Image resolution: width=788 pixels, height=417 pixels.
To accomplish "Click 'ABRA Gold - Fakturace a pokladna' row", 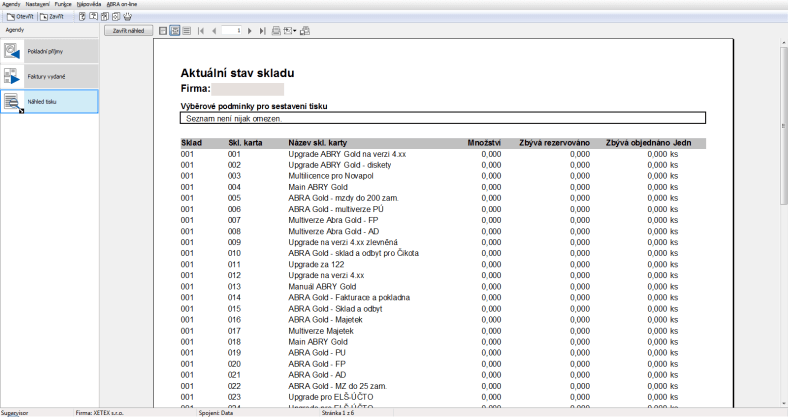I will pyautogui.click(x=349, y=298).
